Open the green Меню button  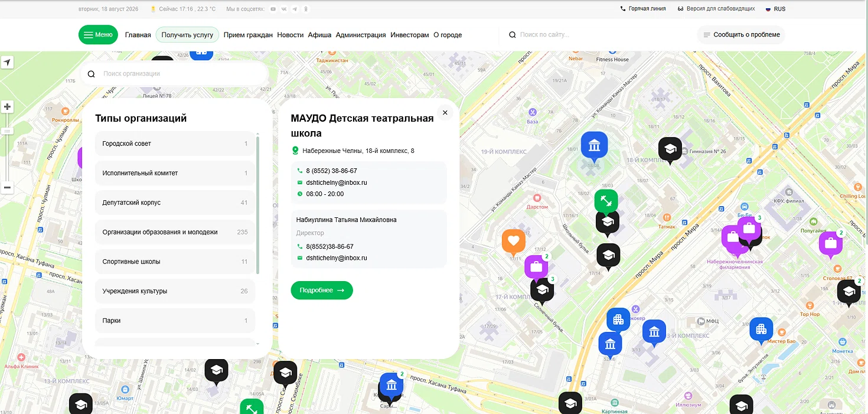(98, 35)
